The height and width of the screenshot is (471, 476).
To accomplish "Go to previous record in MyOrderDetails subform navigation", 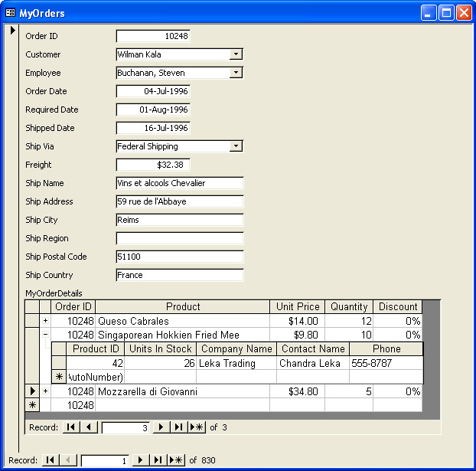I will click(x=89, y=427).
